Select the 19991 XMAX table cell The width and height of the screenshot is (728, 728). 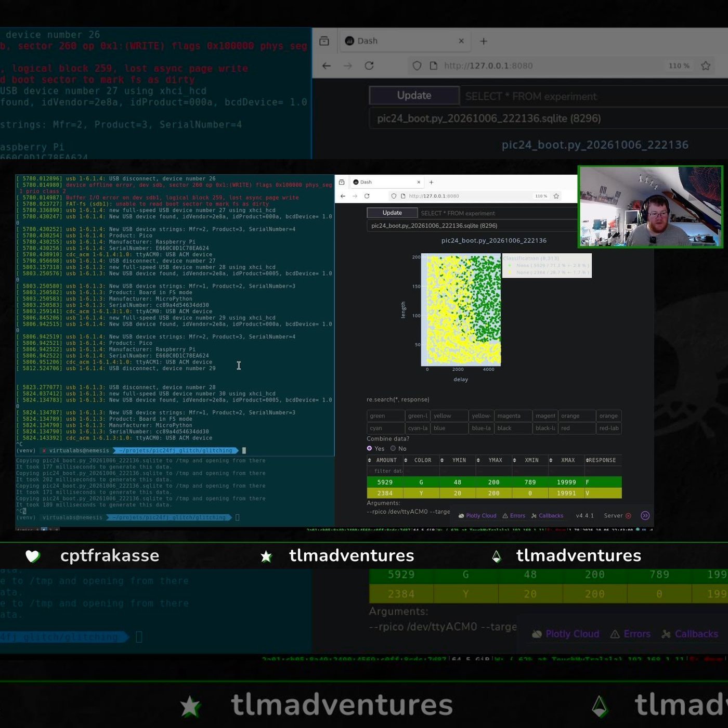pyautogui.click(x=566, y=493)
